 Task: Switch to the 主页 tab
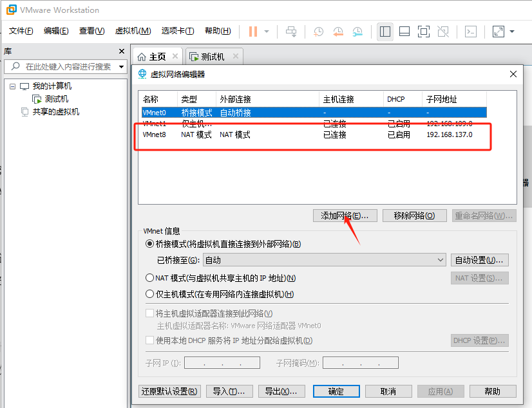157,57
